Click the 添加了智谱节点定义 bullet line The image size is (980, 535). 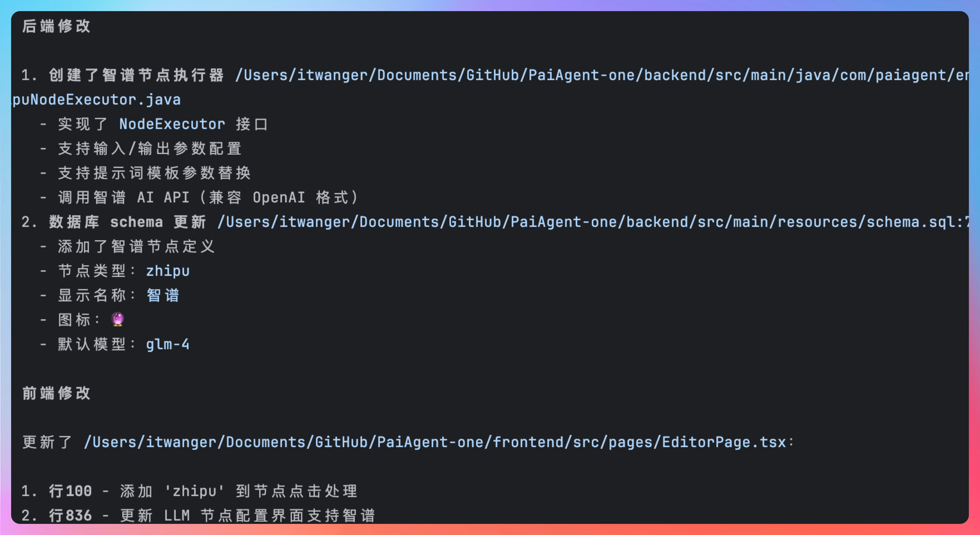[x=137, y=247]
